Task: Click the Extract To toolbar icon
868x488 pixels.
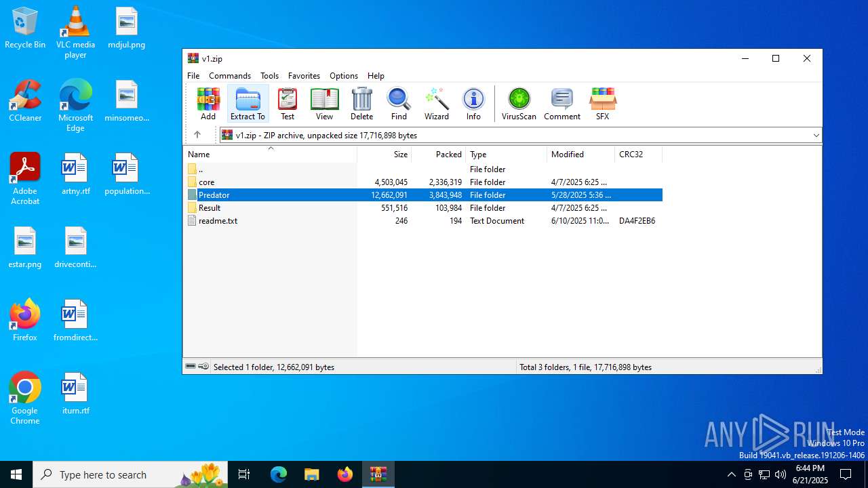Action: [248, 104]
